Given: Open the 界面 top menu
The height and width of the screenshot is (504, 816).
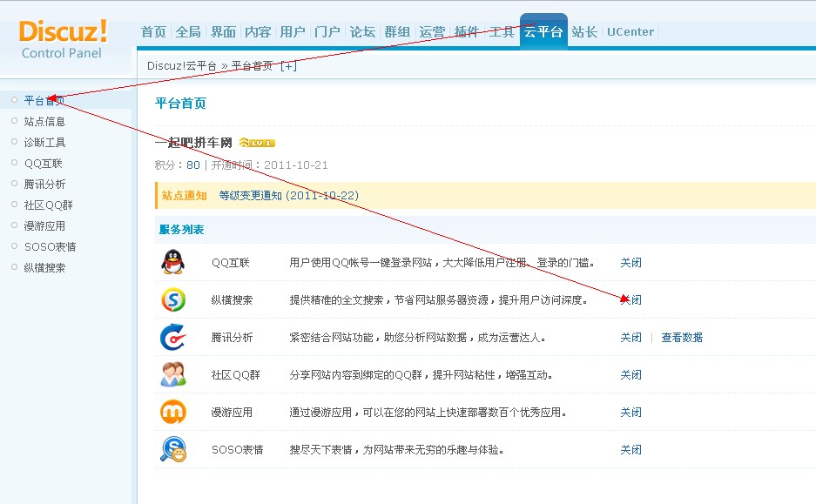Looking at the screenshot, I should (223, 32).
